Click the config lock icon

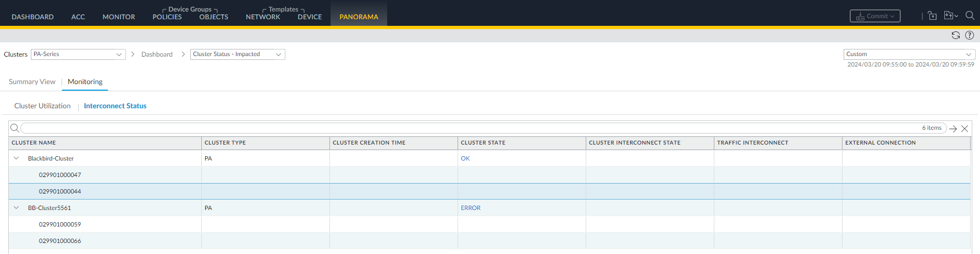coord(932,16)
